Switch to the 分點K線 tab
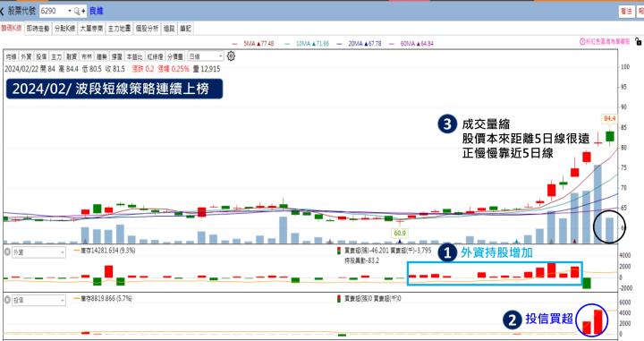644x341 pixels. 65,29
